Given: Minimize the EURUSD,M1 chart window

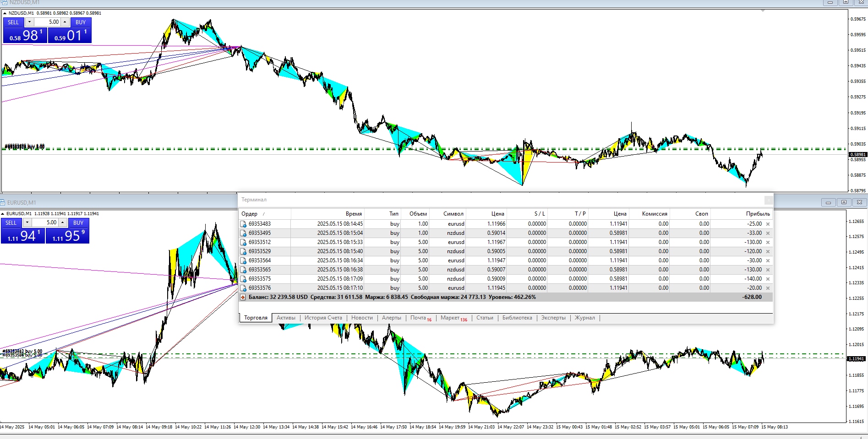Looking at the screenshot, I should [x=828, y=202].
